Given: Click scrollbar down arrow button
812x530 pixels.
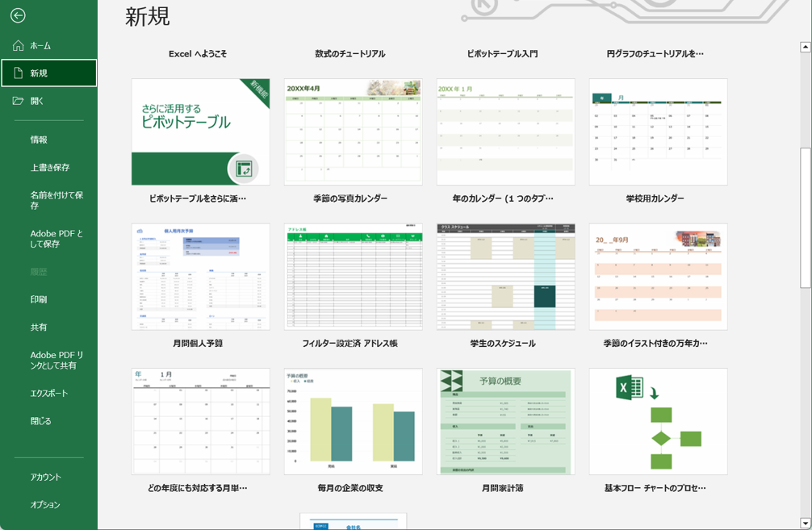Looking at the screenshot, I should click(806, 523).
